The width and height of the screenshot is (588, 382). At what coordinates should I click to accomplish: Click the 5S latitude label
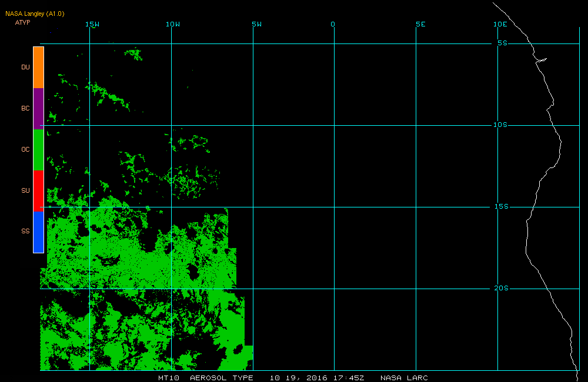503,43
